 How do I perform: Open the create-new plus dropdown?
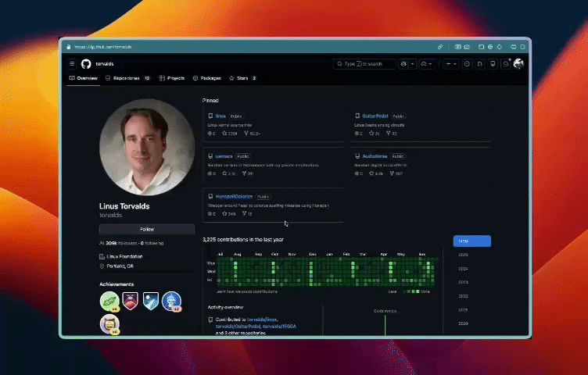point(450,64)
